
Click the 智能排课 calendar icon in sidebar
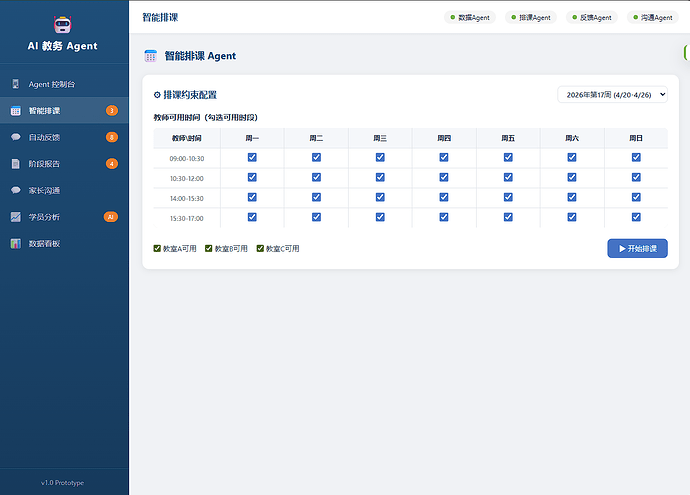15,111
